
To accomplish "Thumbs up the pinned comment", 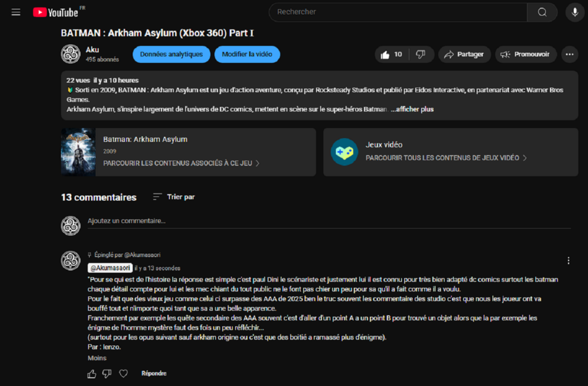I will (x=92, y=374).
